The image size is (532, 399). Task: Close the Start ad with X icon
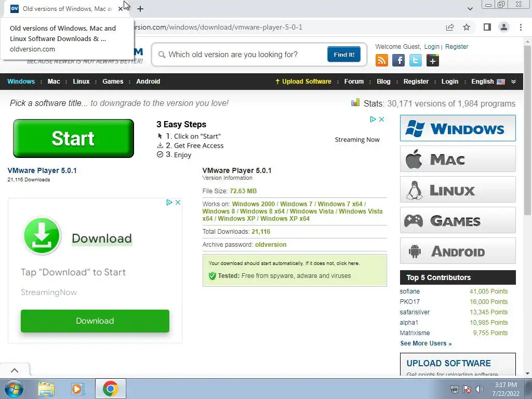[381, 119]
